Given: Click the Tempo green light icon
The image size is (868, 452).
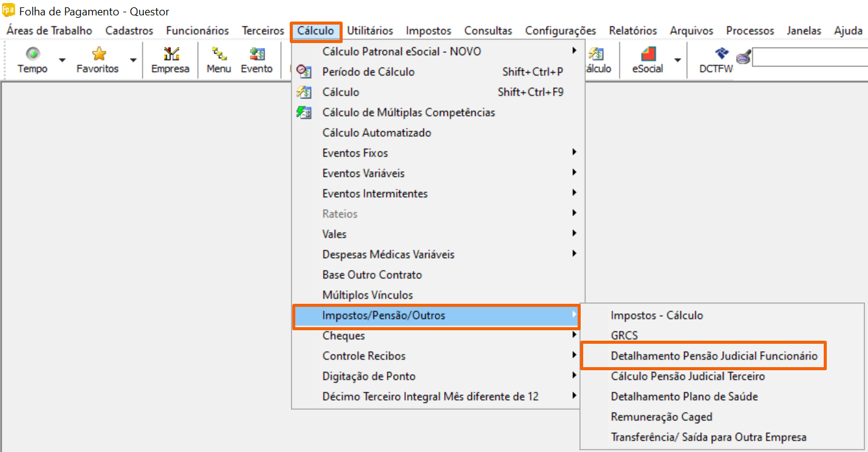Looking at the screenshot, I should (x=33, y=54).
